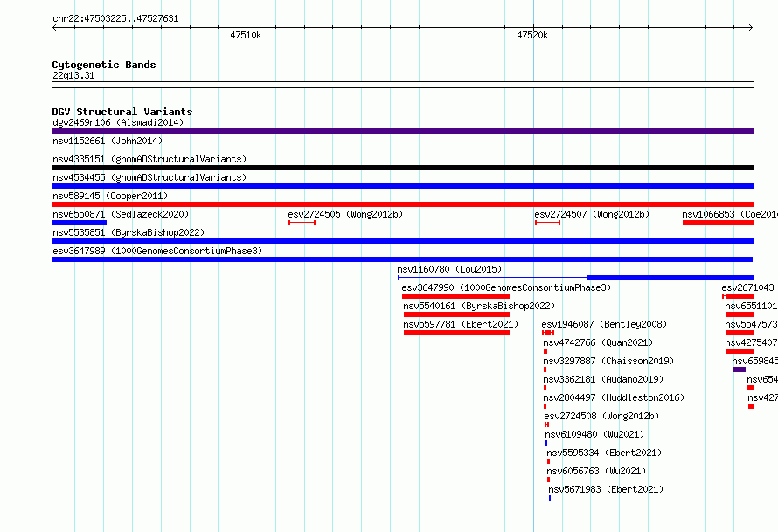778x532 pixels.
Task: Click the dgv2469n106 (Alsmadi2014) variant label
Action: pyautogui.click(x=118, y=122)
